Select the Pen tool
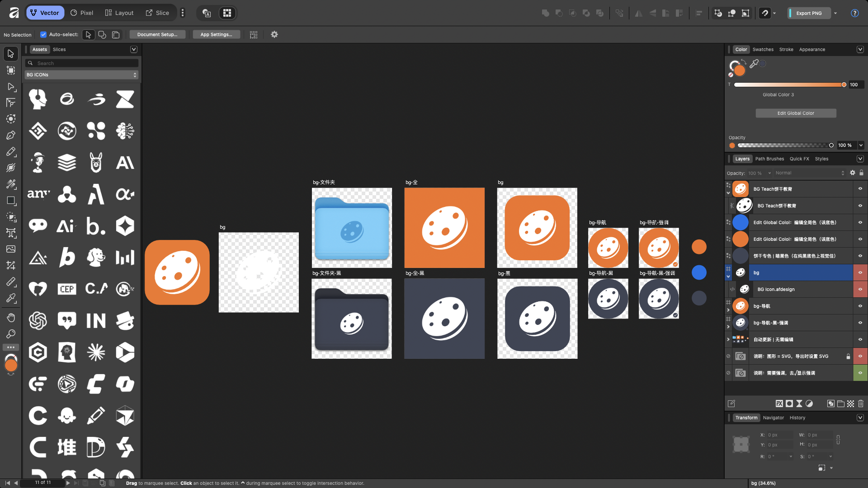Screen dimensions: 868x488 pyautogui.click(x=11, y=135)
